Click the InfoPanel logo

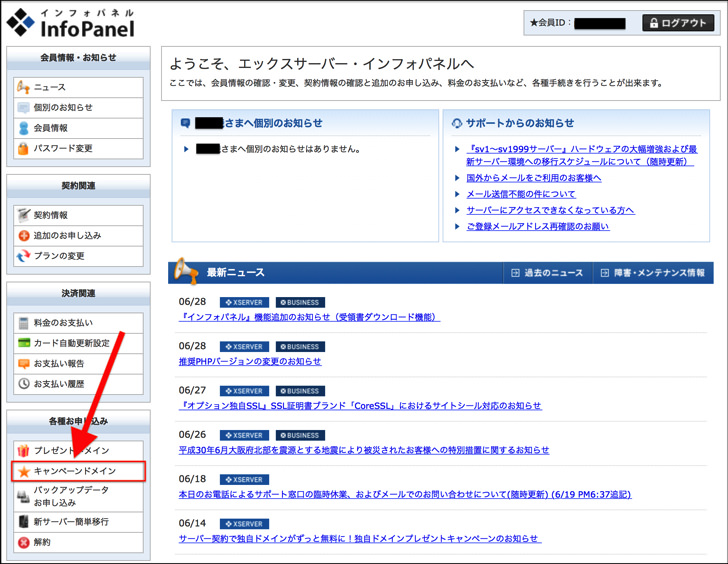(71, 23)
